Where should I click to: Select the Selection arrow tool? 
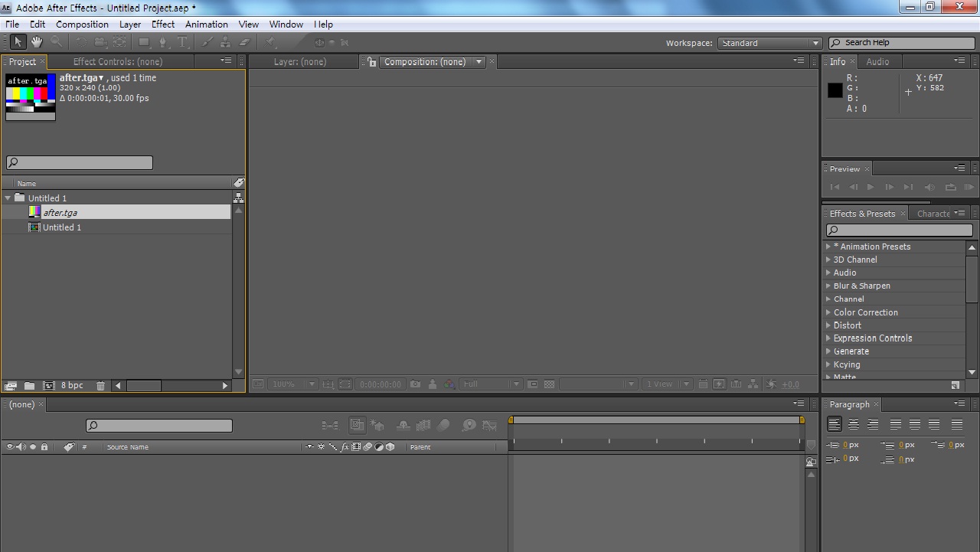17,42
